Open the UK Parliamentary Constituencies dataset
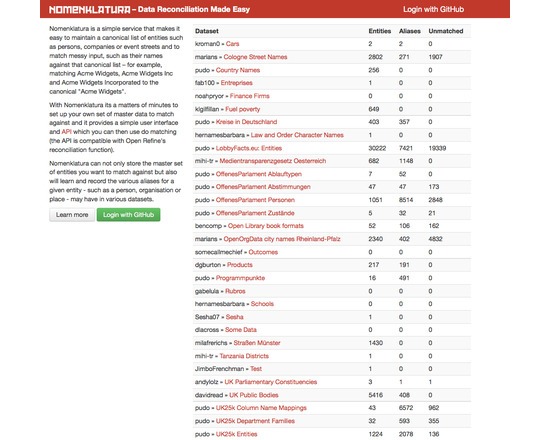This screenshot has width=550, height=440. (x=271, y=382)
